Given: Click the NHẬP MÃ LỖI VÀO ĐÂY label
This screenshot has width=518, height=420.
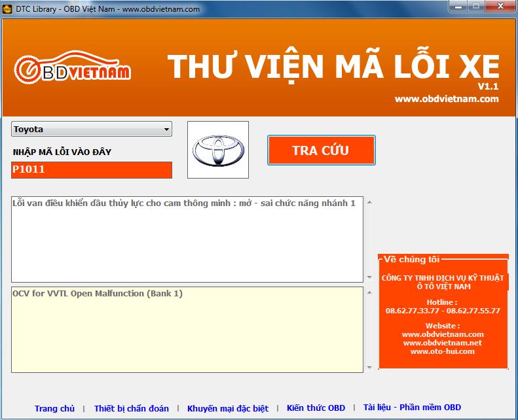Looking at the screenshot, I should (62, 152).
